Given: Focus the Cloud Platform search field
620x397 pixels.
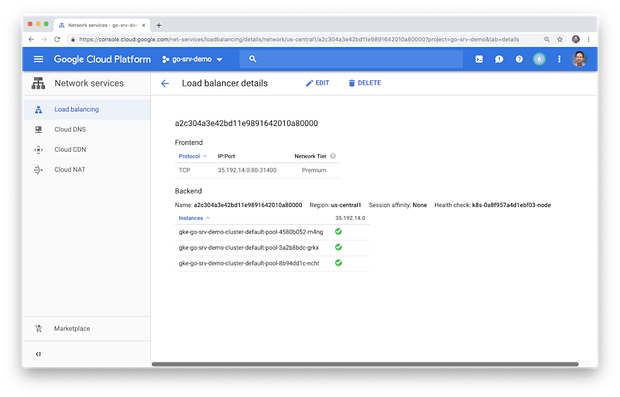Looking at the screenshot, I should click(351, 59).
